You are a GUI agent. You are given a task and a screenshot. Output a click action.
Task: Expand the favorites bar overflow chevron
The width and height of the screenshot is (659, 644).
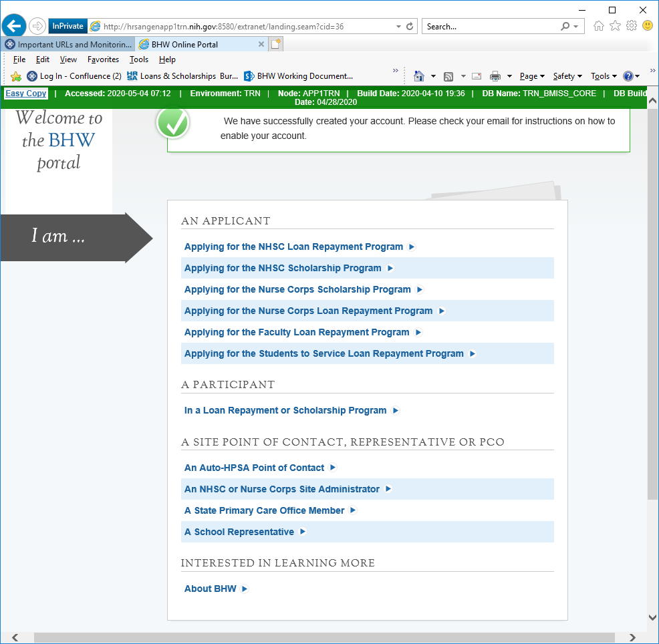click(396, 71)
